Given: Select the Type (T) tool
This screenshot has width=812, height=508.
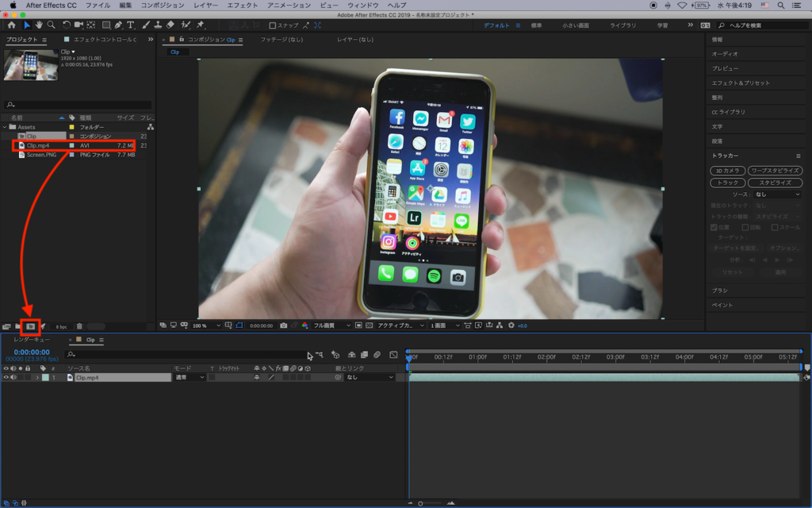Looking at the screenshot, I should pos(132,25).
